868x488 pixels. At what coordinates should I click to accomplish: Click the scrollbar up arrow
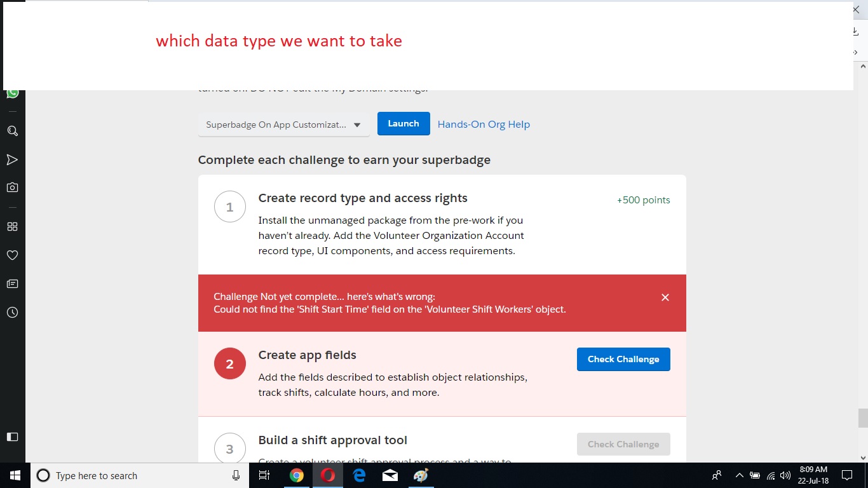863,66
